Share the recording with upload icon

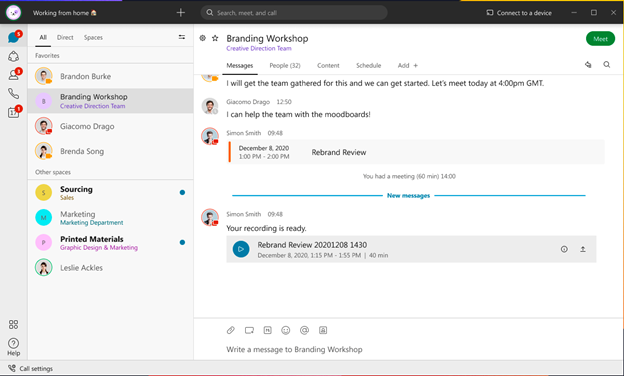click(583, 249)
